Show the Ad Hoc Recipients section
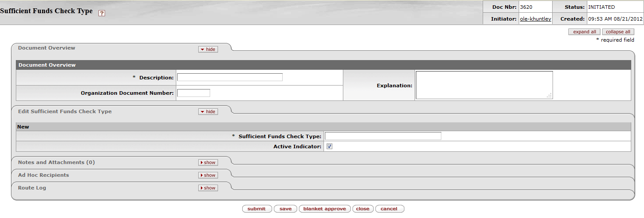This screenshot has height=218, width=644. (x=208, y=175)
